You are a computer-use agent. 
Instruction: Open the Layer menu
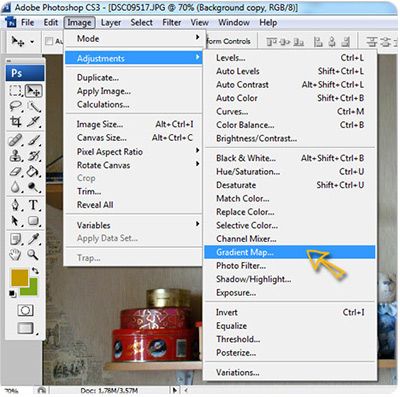[111, 23]
